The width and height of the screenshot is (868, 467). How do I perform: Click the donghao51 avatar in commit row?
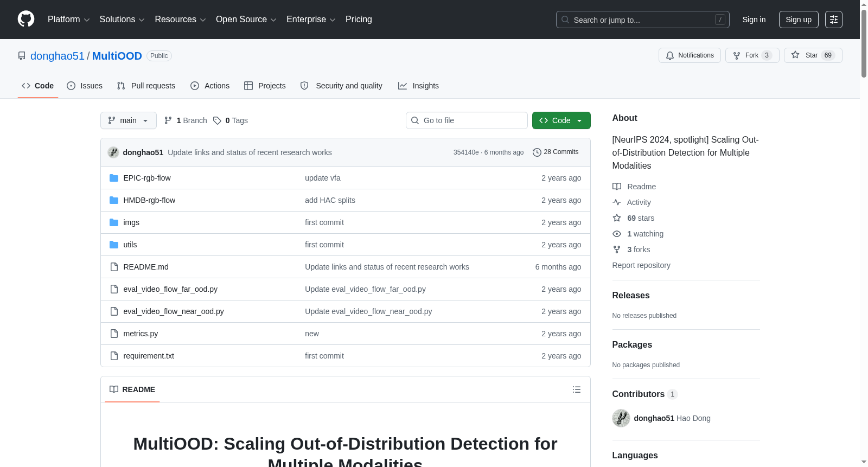click(x=113, y=152)
